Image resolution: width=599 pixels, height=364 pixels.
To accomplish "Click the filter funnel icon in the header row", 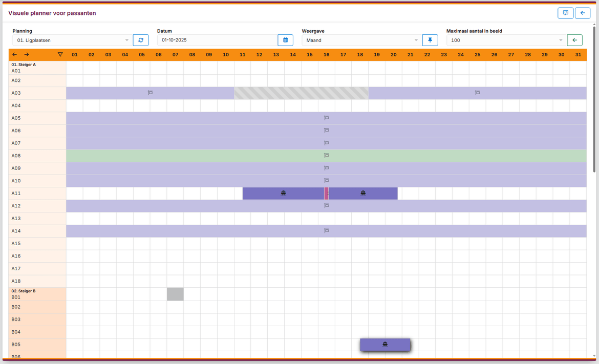I will [60, 54].
